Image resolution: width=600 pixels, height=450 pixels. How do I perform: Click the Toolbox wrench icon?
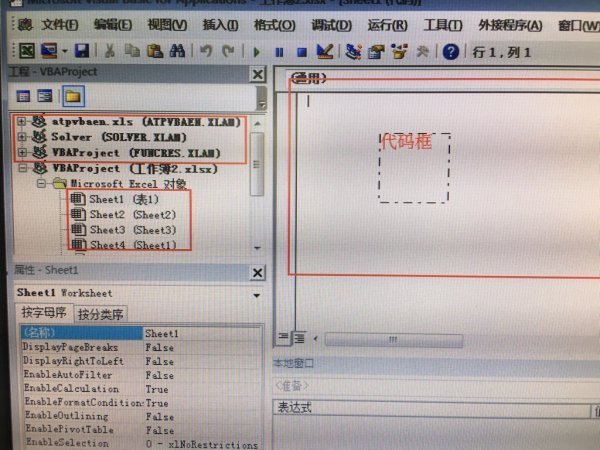[x=422, y=52]
